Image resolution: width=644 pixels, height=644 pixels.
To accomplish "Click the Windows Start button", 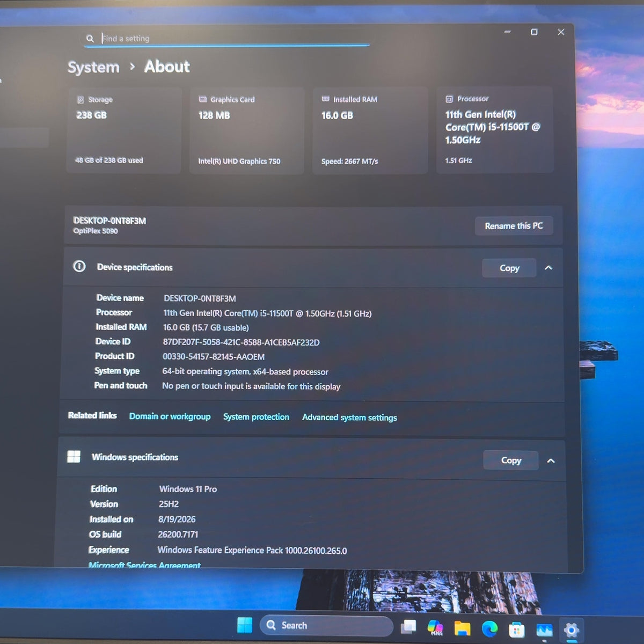I will (x=245, y=625).
